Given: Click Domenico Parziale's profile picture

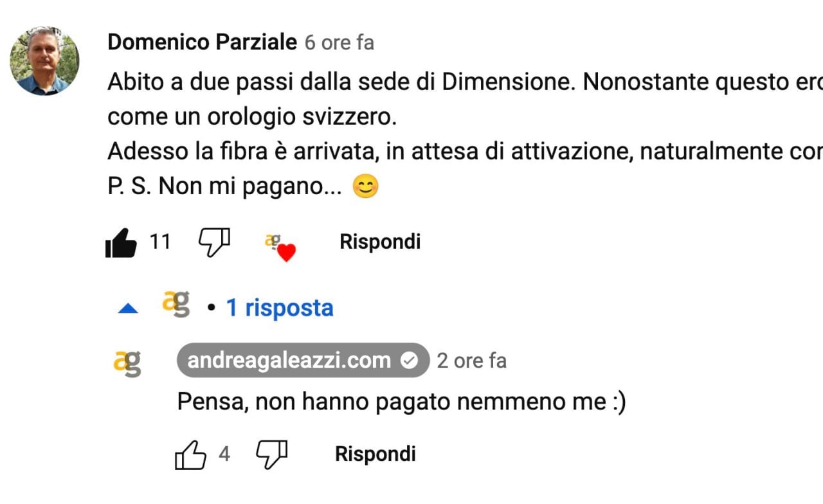Looking at the screenshot, I should (44, 62).
